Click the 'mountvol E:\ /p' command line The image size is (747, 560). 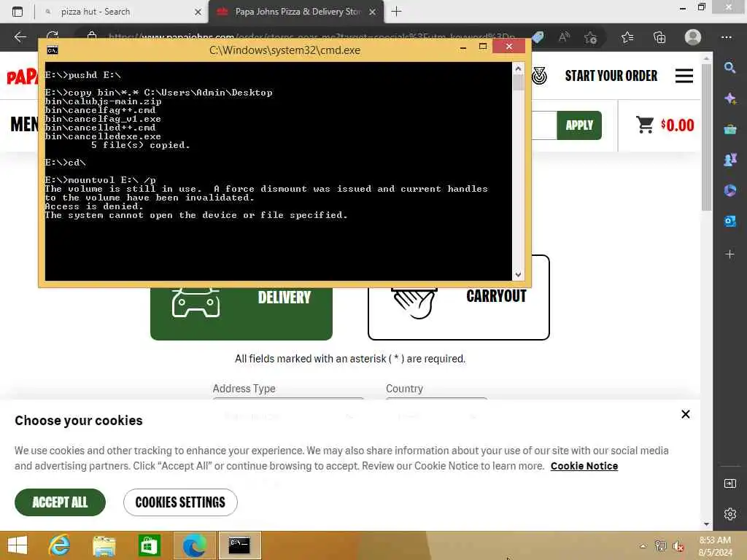(x=100, y=180)
